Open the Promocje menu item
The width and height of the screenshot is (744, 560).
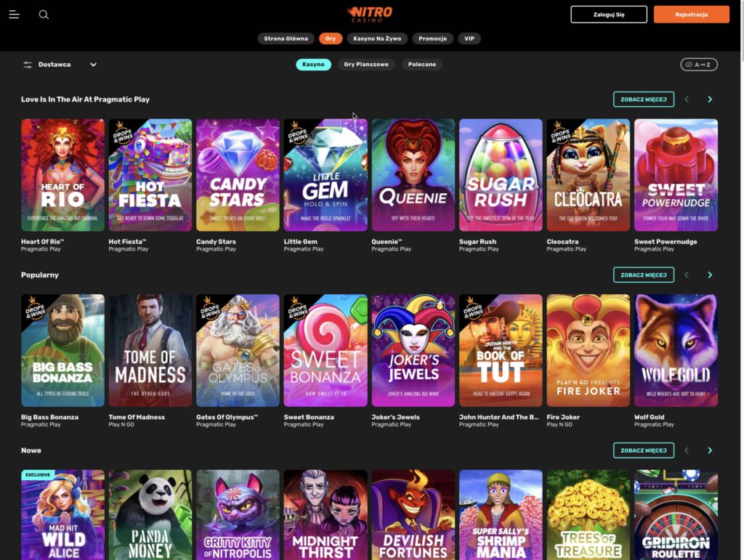coord(432,38)
